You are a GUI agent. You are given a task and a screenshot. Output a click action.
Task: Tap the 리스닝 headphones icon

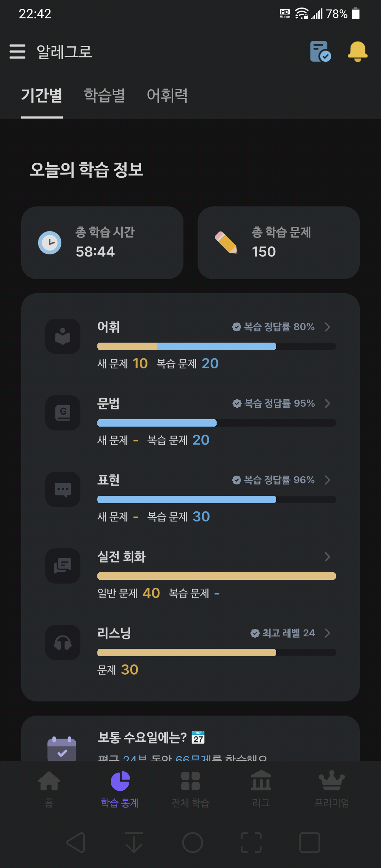pos(63,643)
